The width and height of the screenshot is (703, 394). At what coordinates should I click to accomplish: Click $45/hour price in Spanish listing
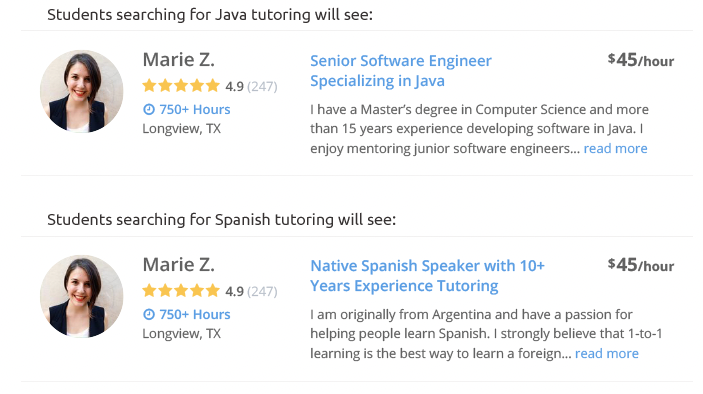click(641, 264)
